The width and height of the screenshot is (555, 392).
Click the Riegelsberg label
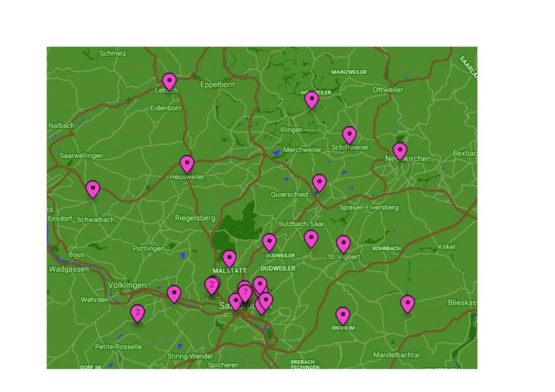pos(195,218)
